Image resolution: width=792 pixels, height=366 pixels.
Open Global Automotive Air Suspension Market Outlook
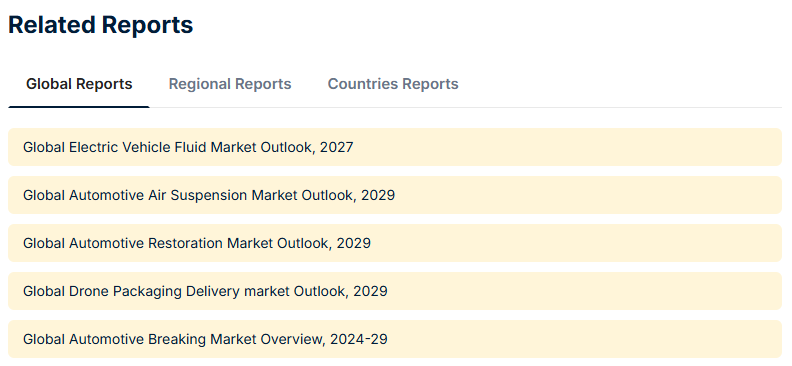coord(395,195)
